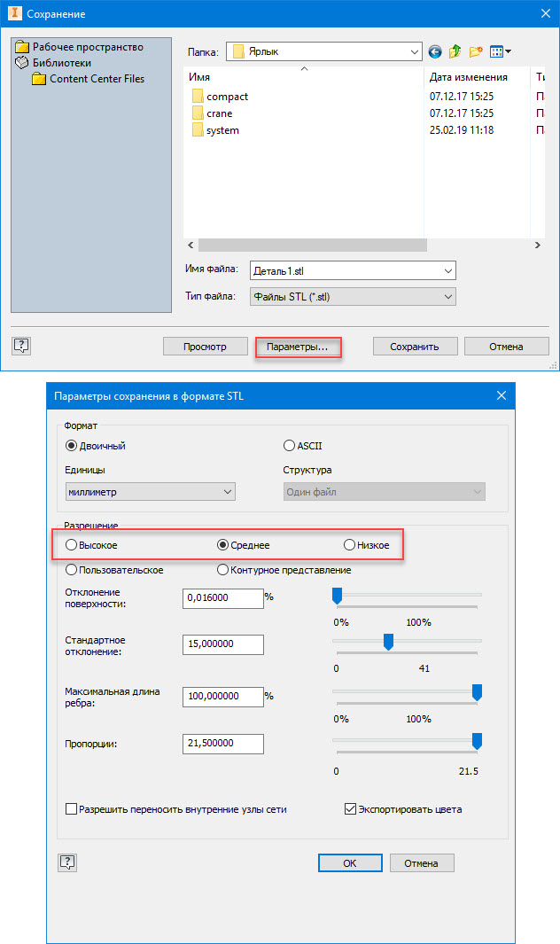Click help icon in save dialog
This screenshot has height=944, width=560.
23,346
